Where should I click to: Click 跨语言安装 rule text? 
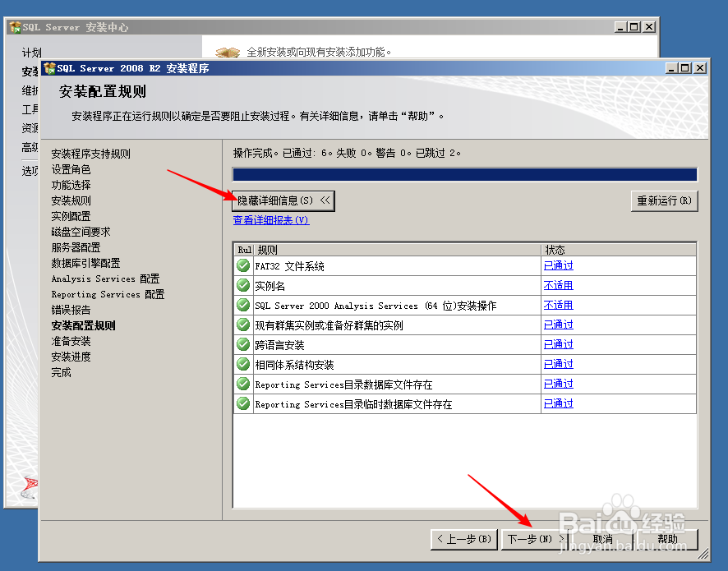[279, 345]
